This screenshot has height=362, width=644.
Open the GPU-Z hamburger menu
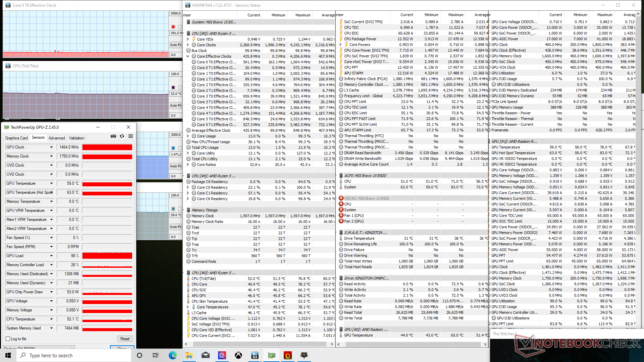click(130, 136)
